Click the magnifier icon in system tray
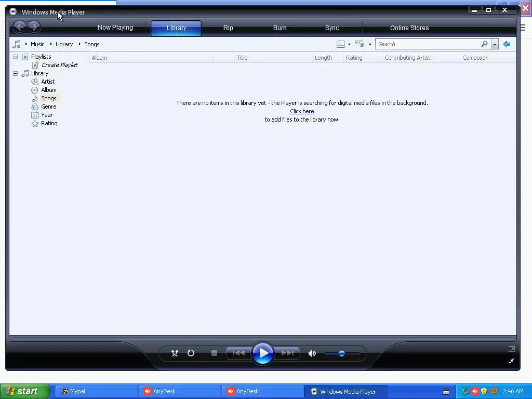This screenshot has height=399, width=532. 494,391
